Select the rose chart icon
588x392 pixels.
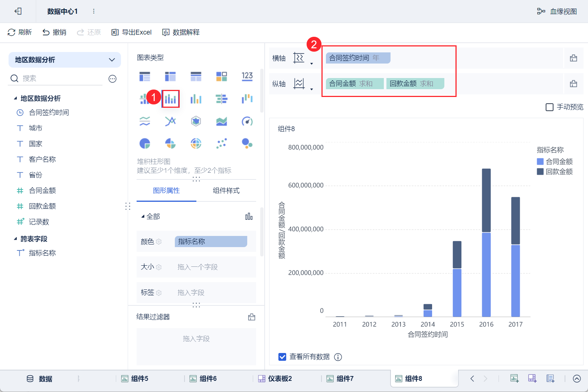170,143
